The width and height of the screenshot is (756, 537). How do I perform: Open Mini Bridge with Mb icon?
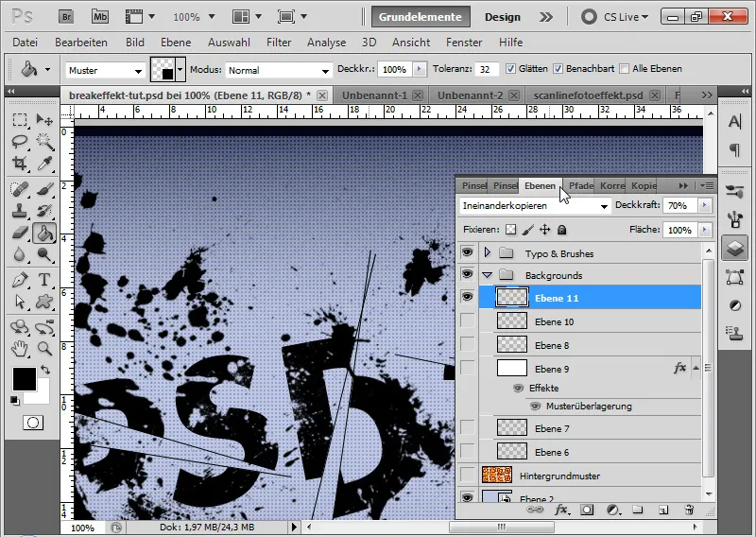pyautogui.click(x=100, y=17)
